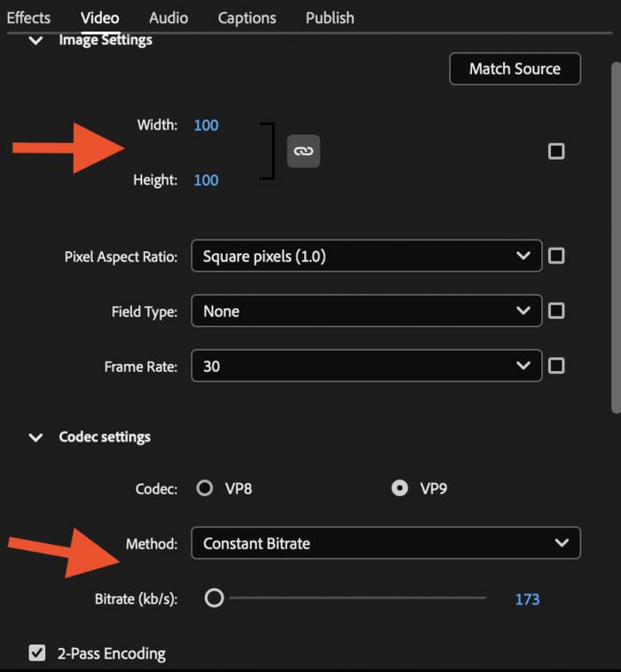The image size is (621, 672).
Task: Open the Captions tab
Action: (247, 18)
